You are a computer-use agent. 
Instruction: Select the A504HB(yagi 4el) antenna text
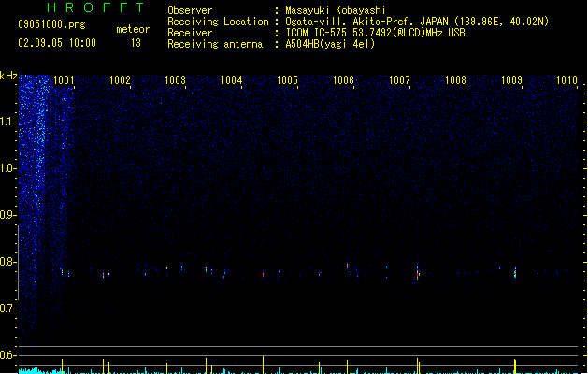pyautogui.click(x=330, y=44)
